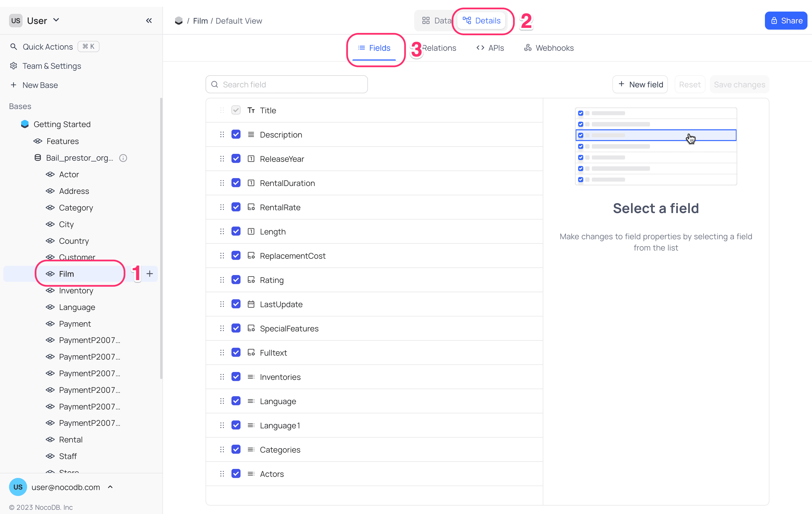Uncheck the ReleaseYear field checkbox
This screenshot has width=812, height=514.
pyautogui.click(x=236, y=159)
